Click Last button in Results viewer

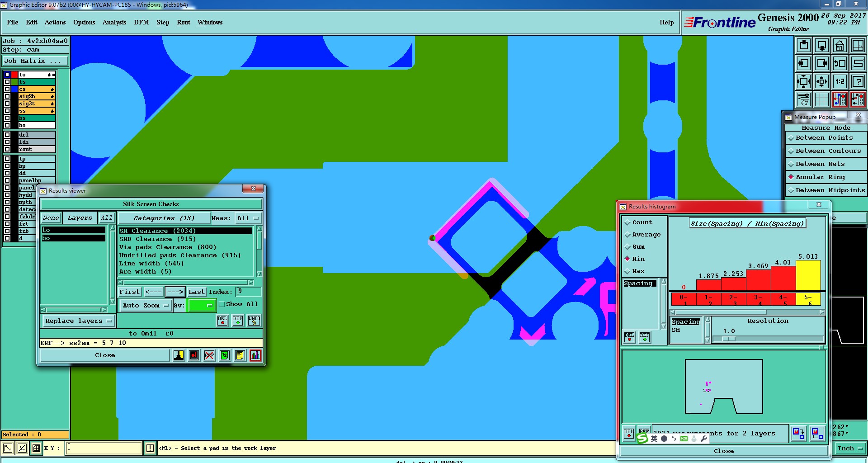[197, 292]
